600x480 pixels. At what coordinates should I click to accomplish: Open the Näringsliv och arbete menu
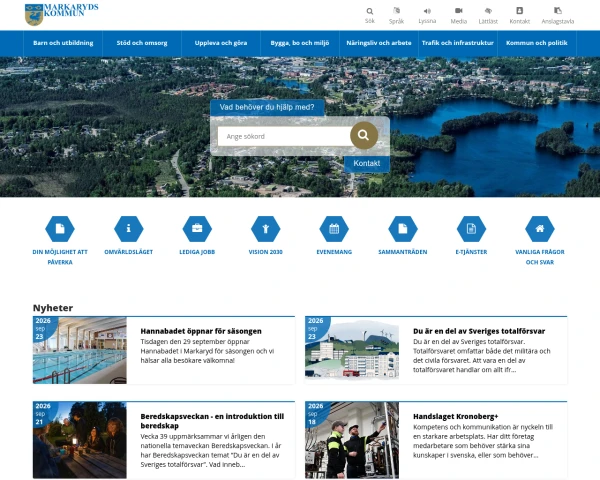(x=379, y=43)
